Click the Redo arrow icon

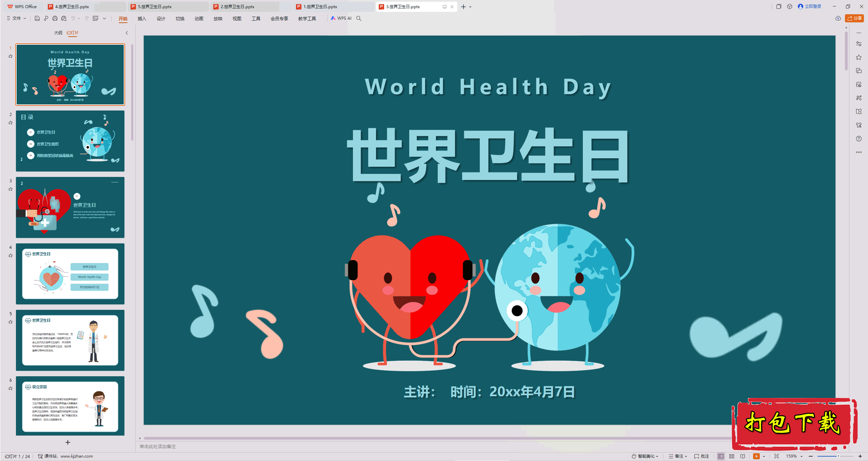click(x=87, y=18)
